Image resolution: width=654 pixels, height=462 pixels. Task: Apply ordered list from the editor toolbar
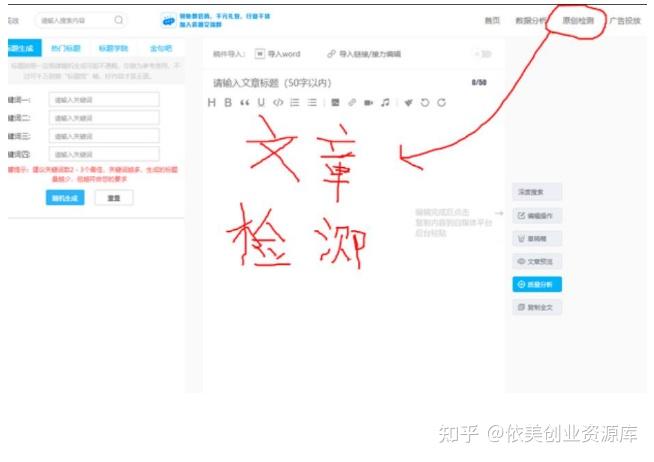[295, 103]
